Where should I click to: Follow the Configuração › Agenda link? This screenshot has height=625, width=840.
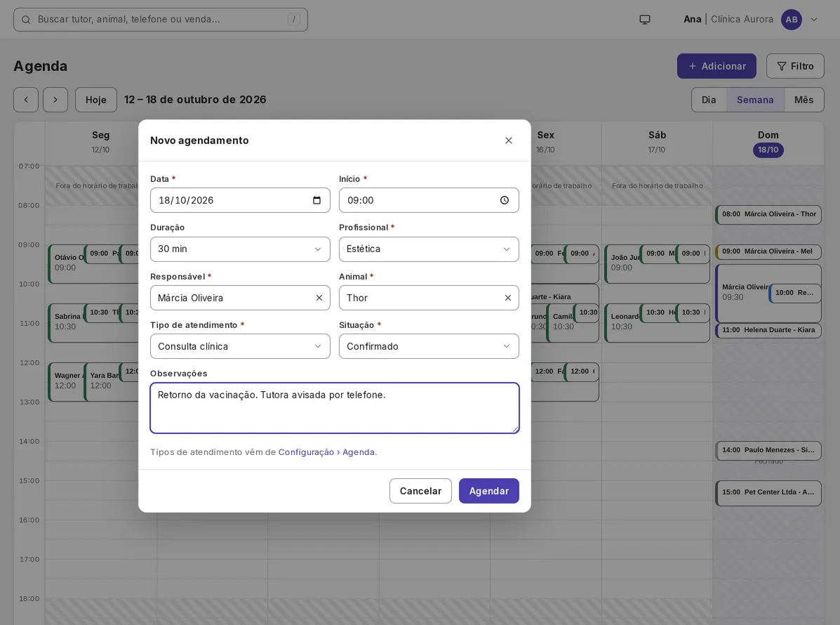click(327, 452)
